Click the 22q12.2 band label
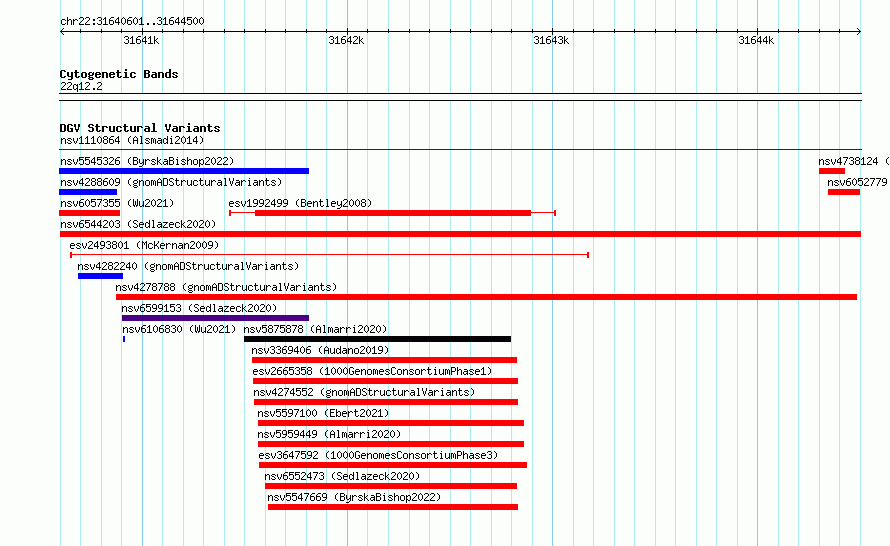 click(x=81, y=86)
